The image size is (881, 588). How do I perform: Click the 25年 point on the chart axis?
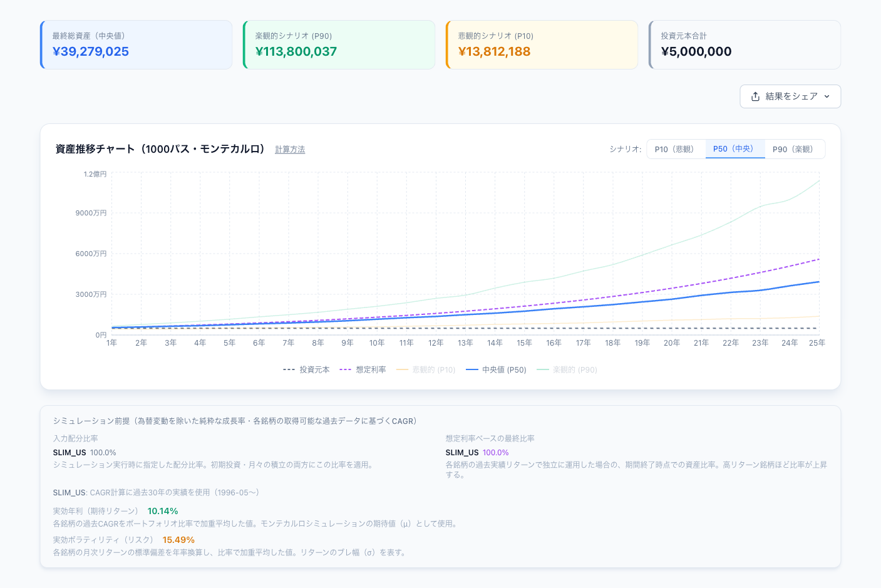pos(817,343)
